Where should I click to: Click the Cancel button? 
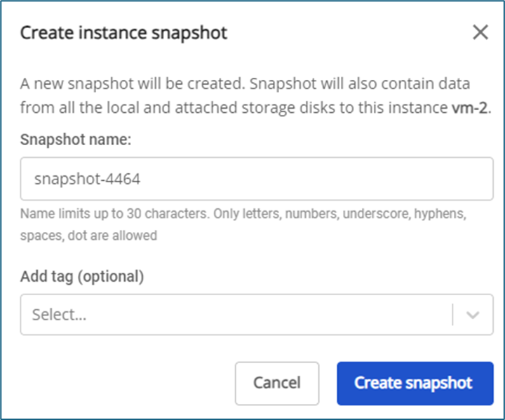click(277, 384)
